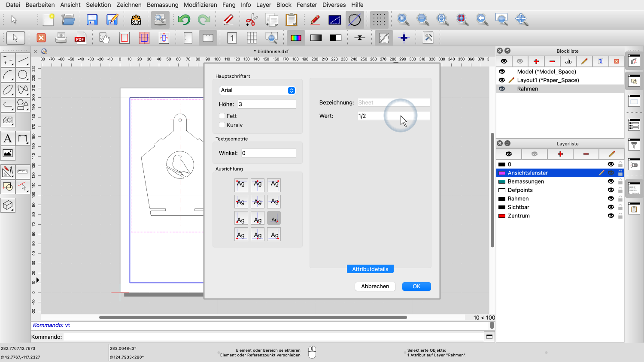Click the SVG export icon
644x362 pixels.
[x=136, y=20]
